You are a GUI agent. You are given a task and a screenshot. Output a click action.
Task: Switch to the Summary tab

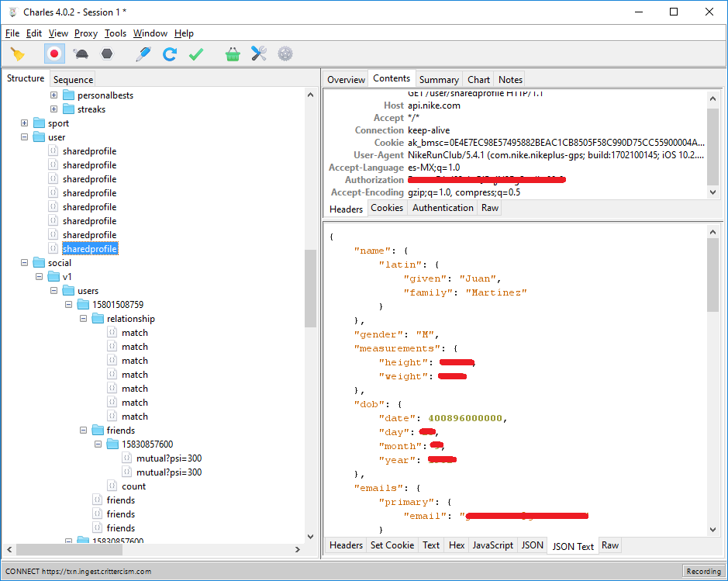[x=439, y=79]
